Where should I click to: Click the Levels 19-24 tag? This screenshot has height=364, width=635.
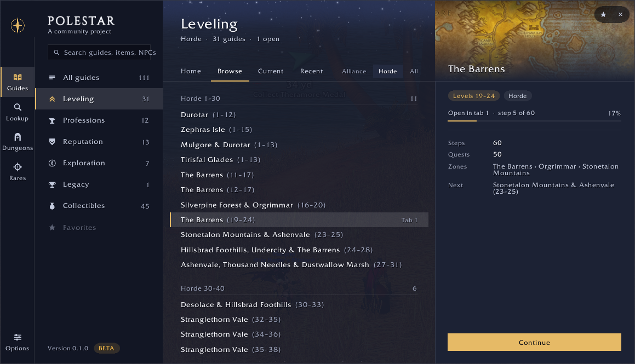(473, 96)
